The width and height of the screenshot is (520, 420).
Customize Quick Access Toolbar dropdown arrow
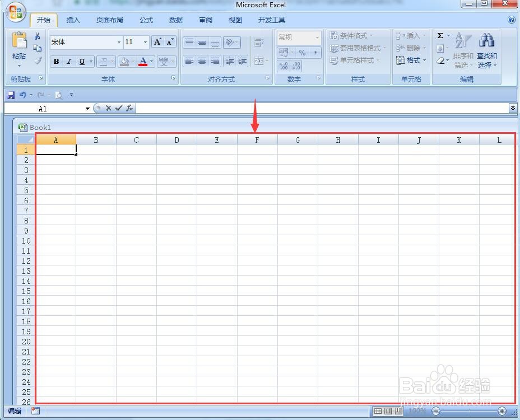pos(71,95)
